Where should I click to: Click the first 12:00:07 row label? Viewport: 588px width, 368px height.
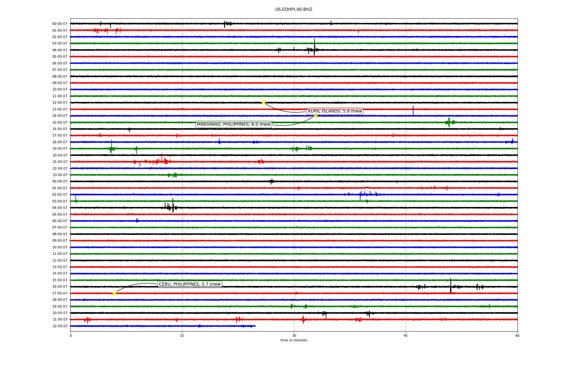click(x=60, y=103)
